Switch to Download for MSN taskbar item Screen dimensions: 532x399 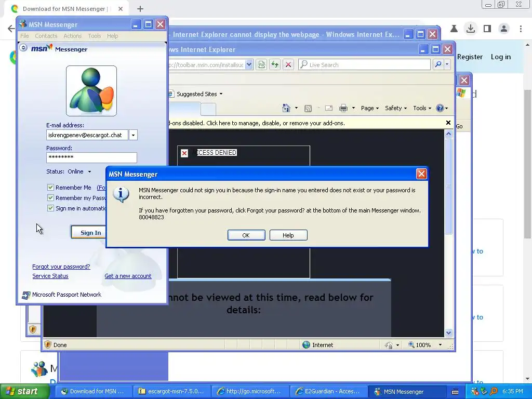point(92,391)
